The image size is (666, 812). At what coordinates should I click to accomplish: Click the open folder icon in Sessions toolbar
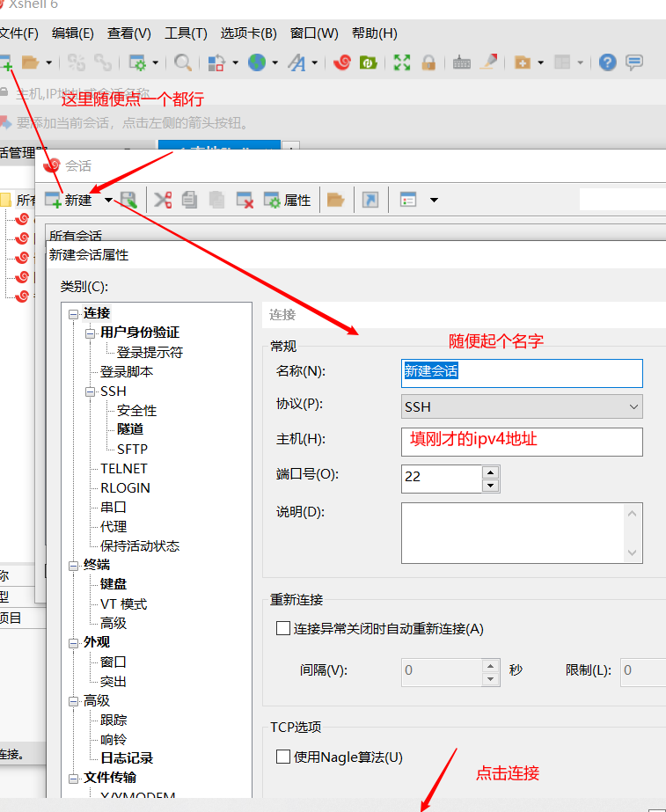pyautogui.click(x=335, y=200)
